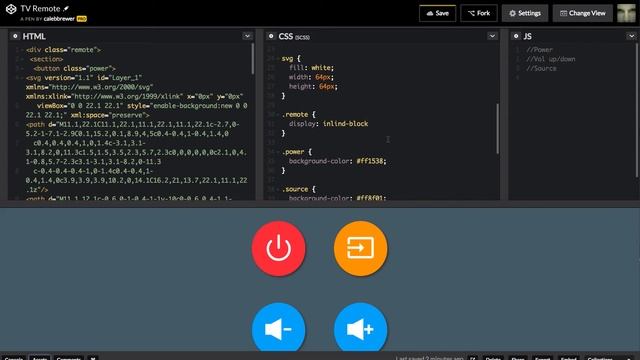Image resolution: width=640 pixels, height=360 pixels.
Task: Click the '.remote {' selector line
Action: coord(298,114)
